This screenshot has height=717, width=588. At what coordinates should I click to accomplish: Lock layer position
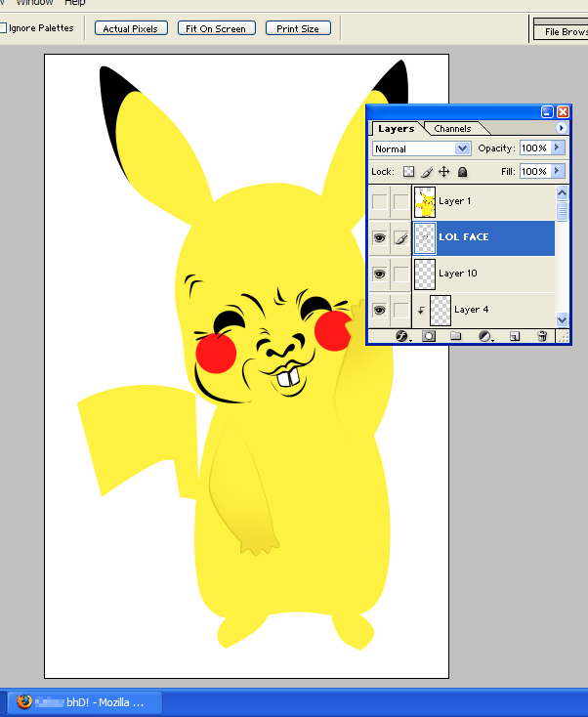coord(444,172)
